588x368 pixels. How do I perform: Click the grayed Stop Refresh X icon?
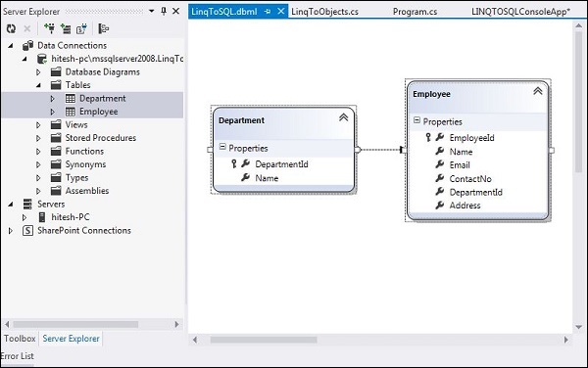click(x=27, y=28)
